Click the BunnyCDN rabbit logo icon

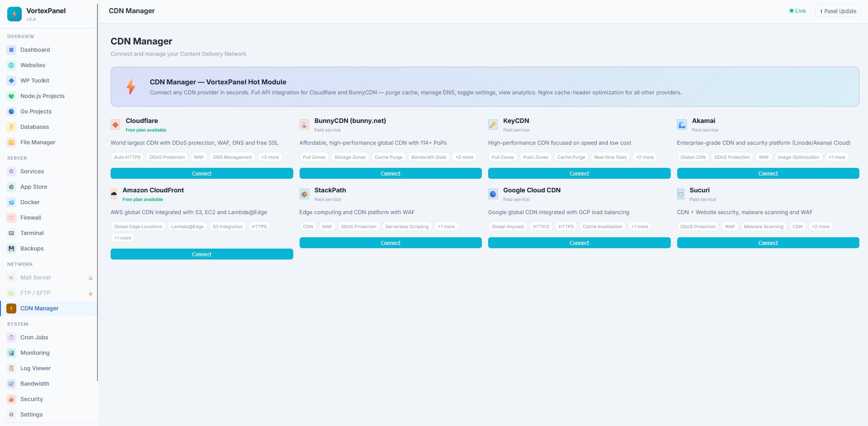point(305,125)
